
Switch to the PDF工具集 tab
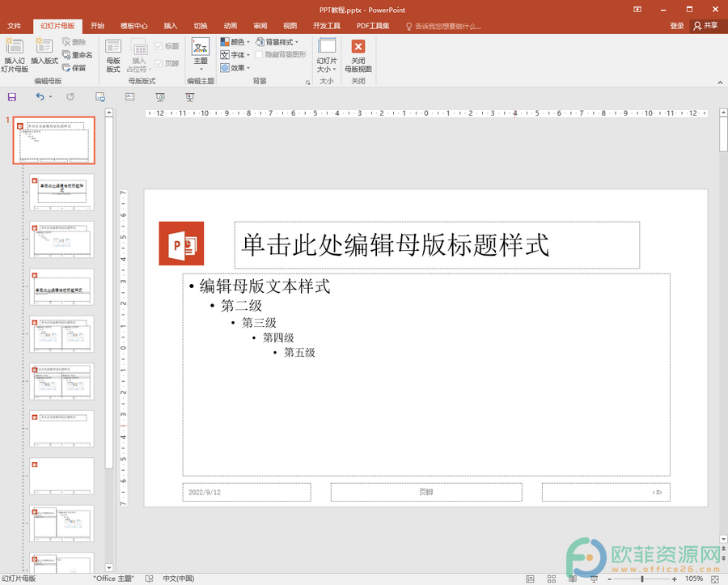373,26
